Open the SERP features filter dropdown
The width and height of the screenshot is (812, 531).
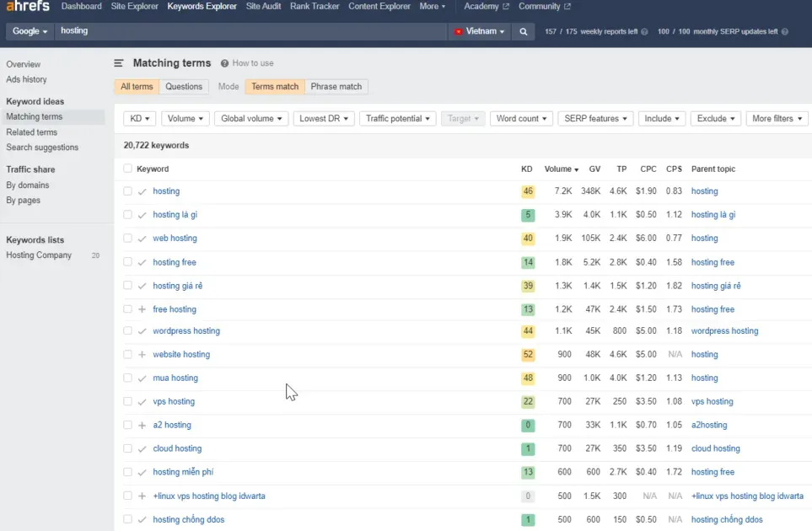pyautogui.click(x=595, y=119)
